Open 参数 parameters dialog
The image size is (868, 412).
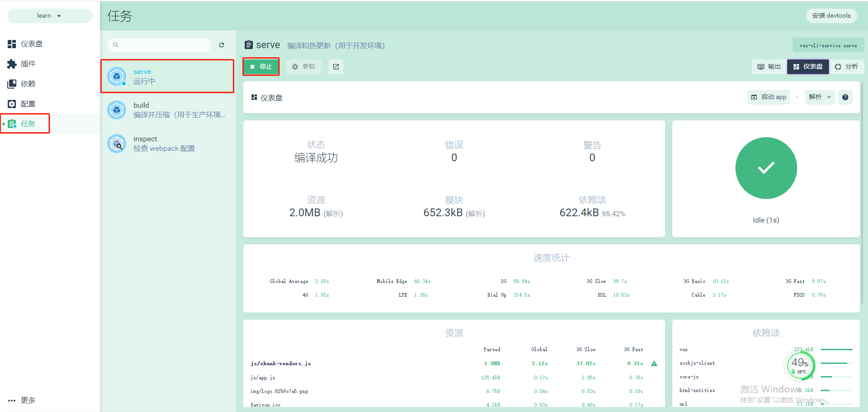304,67
